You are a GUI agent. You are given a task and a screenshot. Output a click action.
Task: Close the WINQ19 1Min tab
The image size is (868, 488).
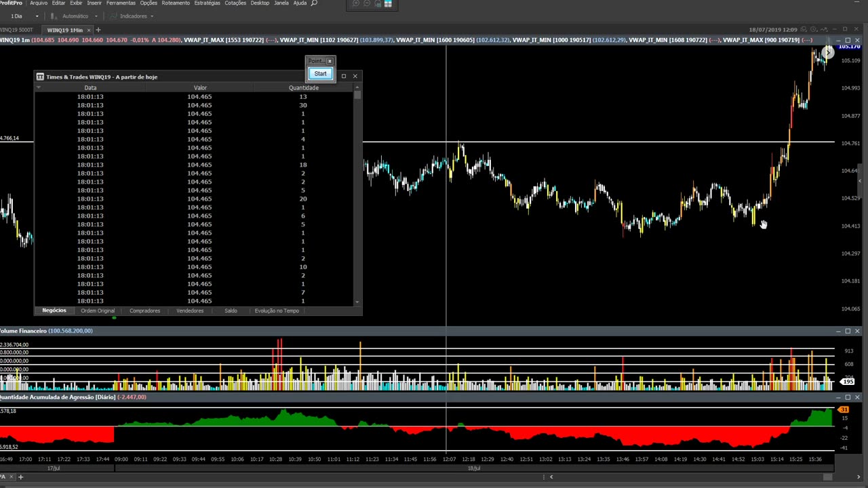(89, 30)
